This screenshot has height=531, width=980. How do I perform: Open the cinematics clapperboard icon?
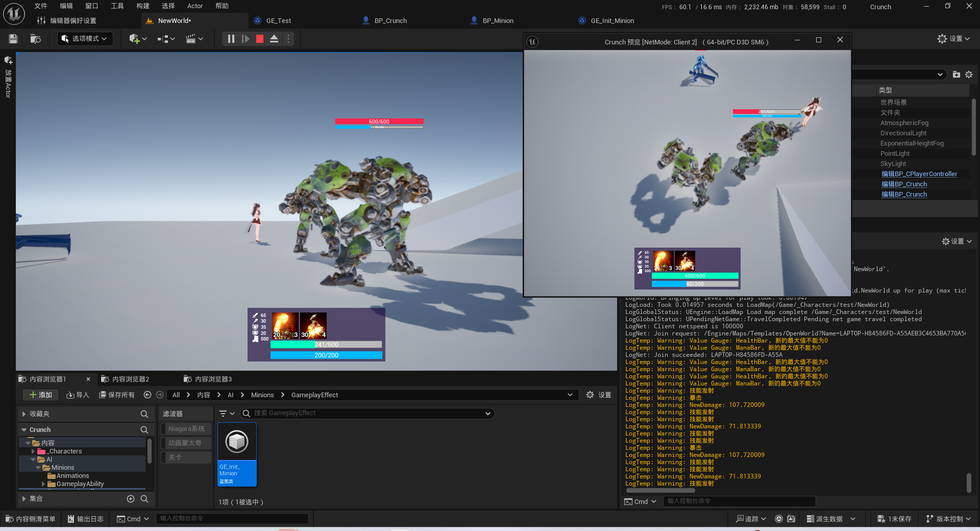pyautogui.click(x=194, y=39)
